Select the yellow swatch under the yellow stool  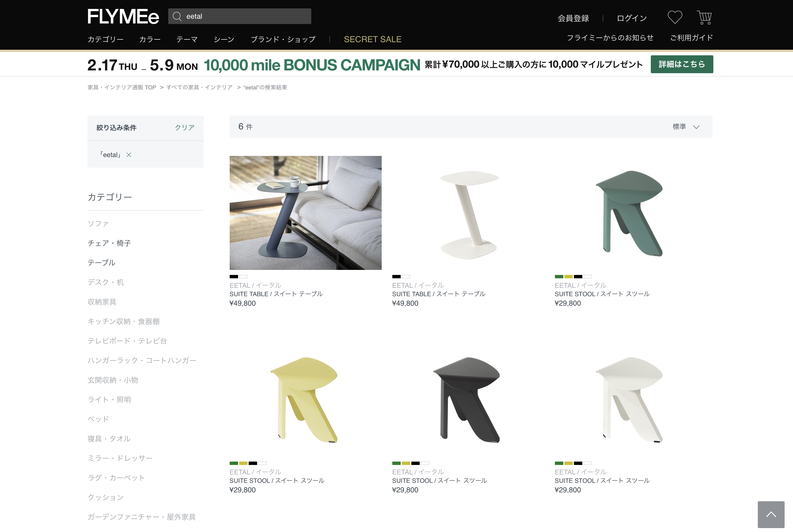[243, 463]
